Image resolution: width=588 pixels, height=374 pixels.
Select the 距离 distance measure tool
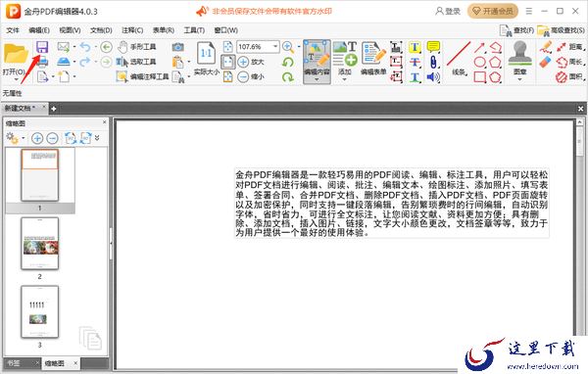pos(570,47)
